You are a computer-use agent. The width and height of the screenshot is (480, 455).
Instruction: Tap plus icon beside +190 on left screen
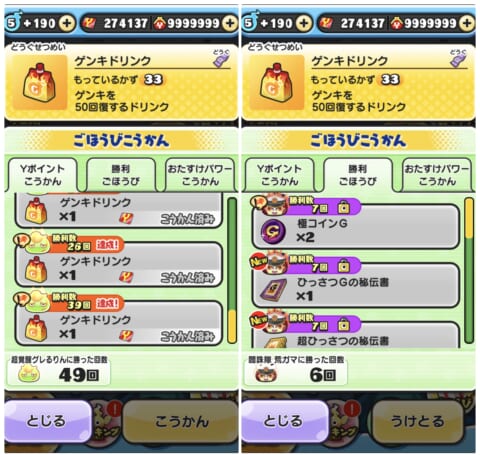pyautogui.click(x=67, y=23)
